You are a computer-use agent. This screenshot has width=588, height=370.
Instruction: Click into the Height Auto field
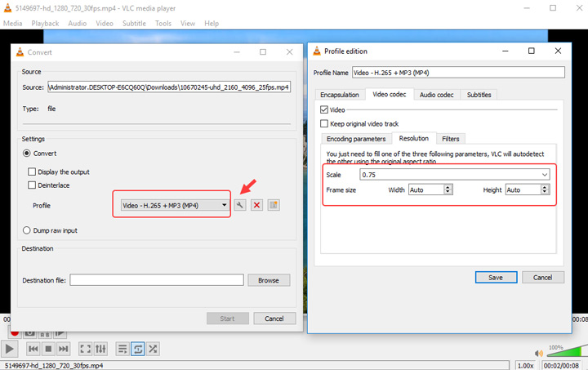523,189
